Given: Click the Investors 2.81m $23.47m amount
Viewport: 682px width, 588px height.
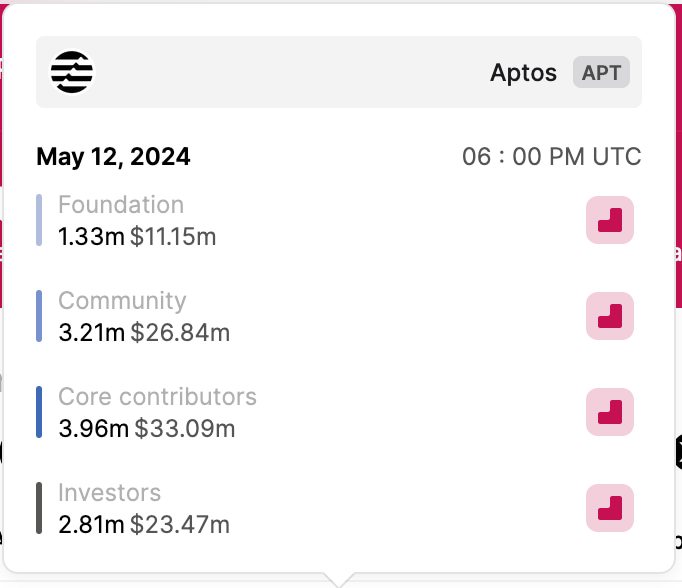Looking at the screenshot, I should (x=144, y=525).
